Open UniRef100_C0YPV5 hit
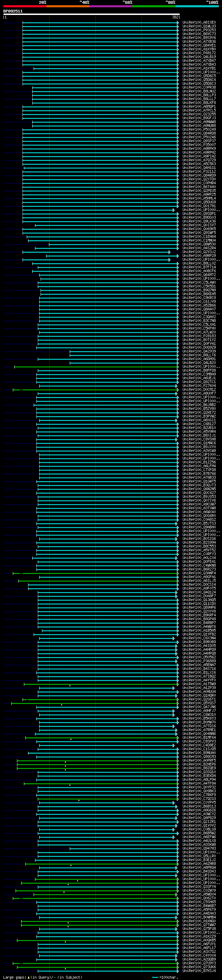222x980 pixels. [x=199, y=803]
